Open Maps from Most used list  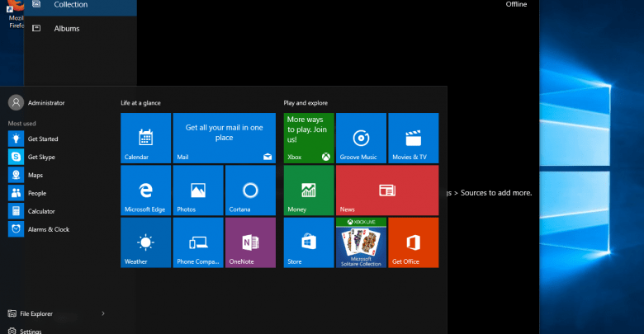point(58,175)
